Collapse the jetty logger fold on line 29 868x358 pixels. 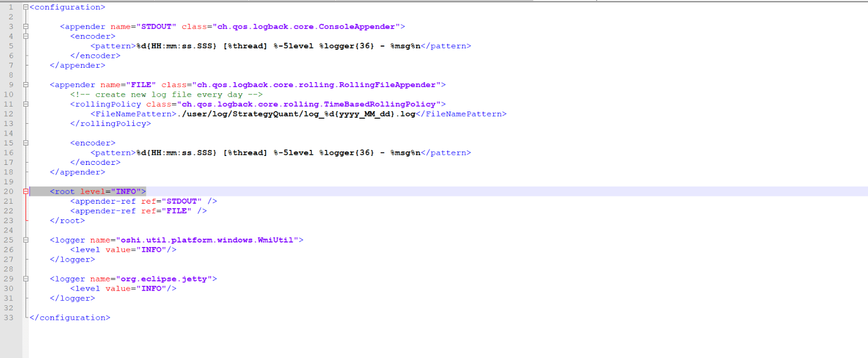[26, 279]
